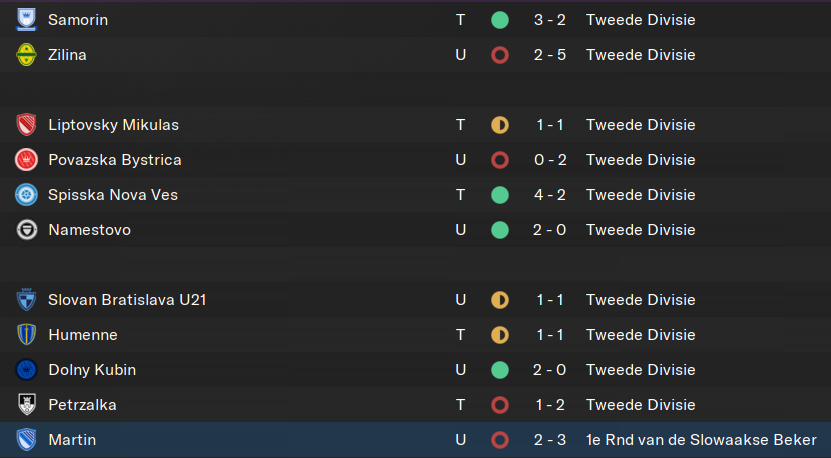Click the Petrzalka club crest
This screenshot has height=458, width=831.
pyautogui.click(x=26, y=405)
